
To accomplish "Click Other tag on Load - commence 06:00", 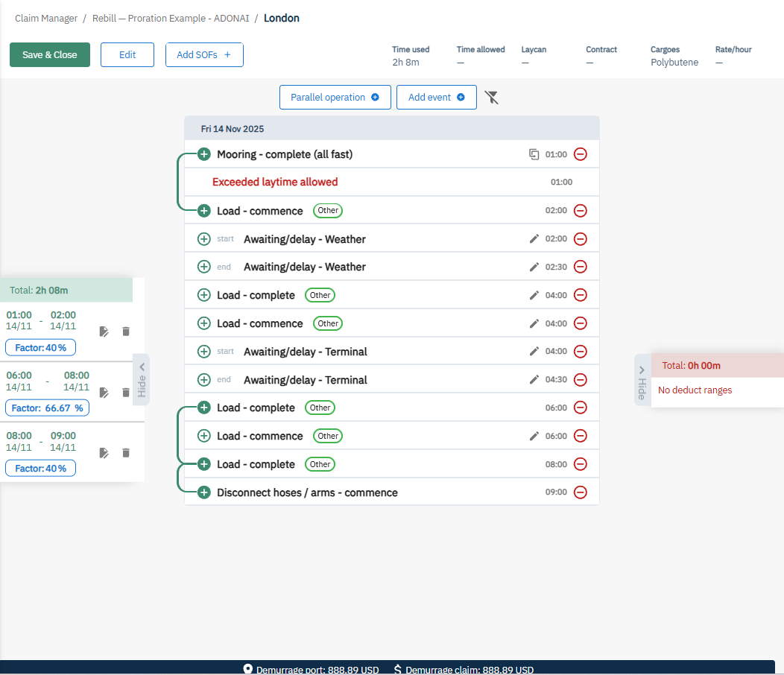I will coord(327,436).
